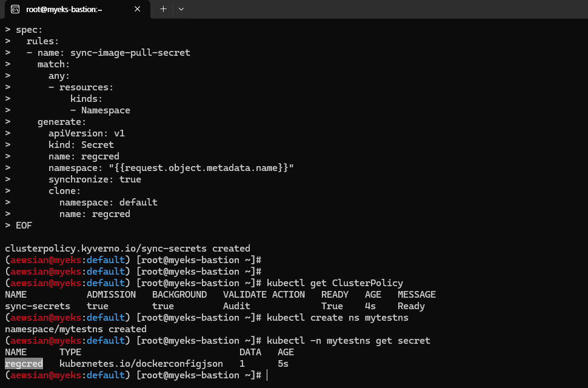
Task: Click the '5s' age value
Action: tap(283, 364)
